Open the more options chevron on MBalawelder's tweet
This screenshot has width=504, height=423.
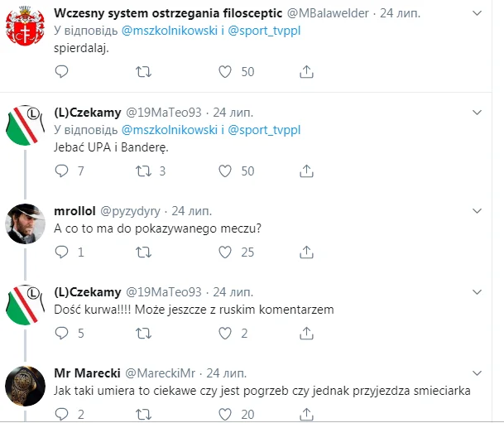coord(477,13)
